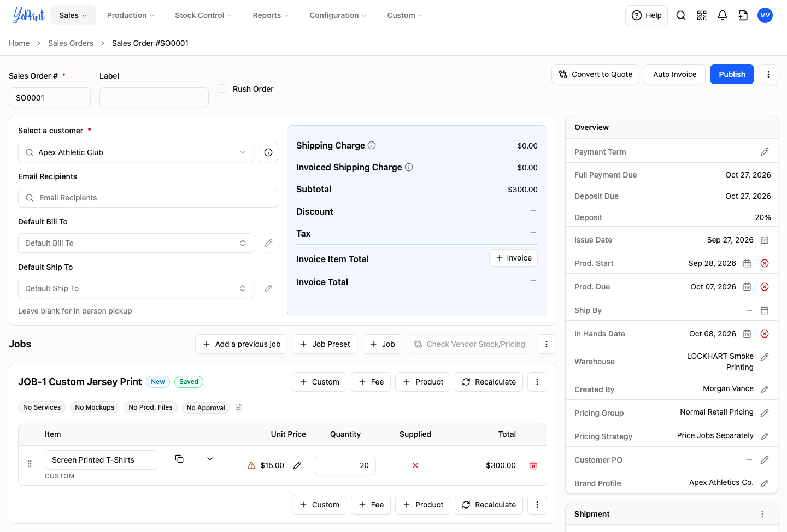This screenshot has width=787, height=532.
Task: Edit the $15.00 unit price pencil
Action: pos(297,465)
